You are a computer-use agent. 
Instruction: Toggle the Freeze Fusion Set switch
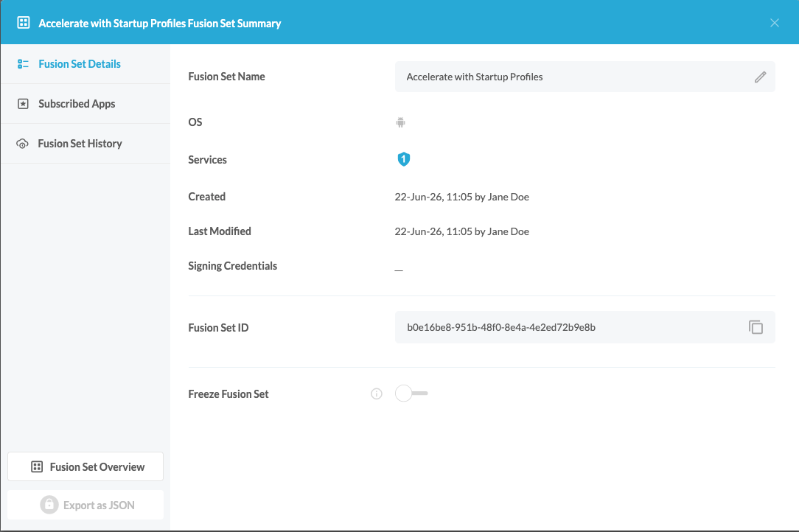(411, 393)
